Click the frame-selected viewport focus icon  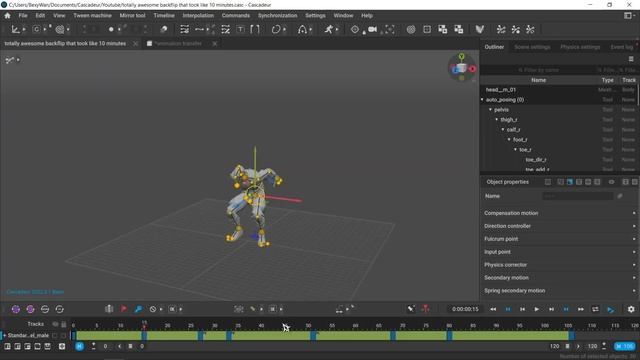[390, 29]
